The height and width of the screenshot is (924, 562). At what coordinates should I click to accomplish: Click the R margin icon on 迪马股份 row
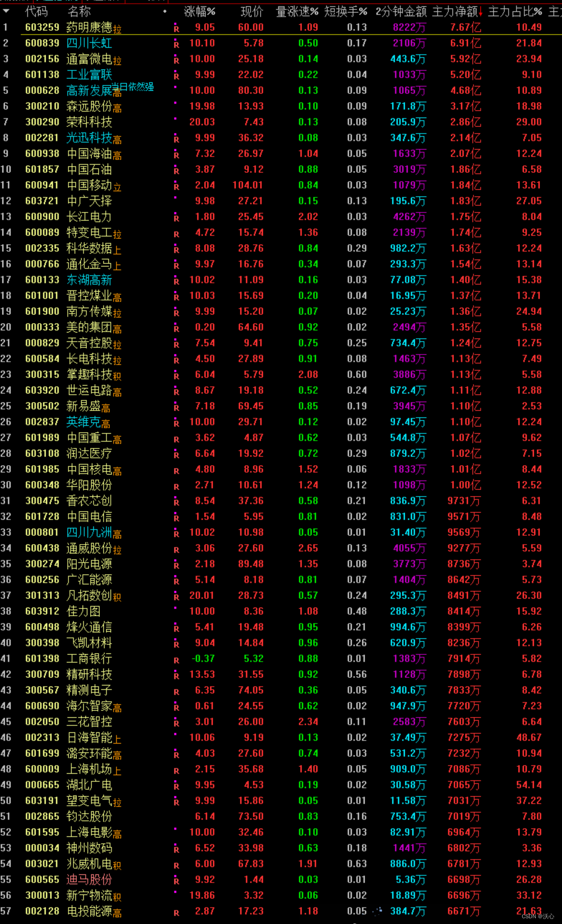click(176, 880)
